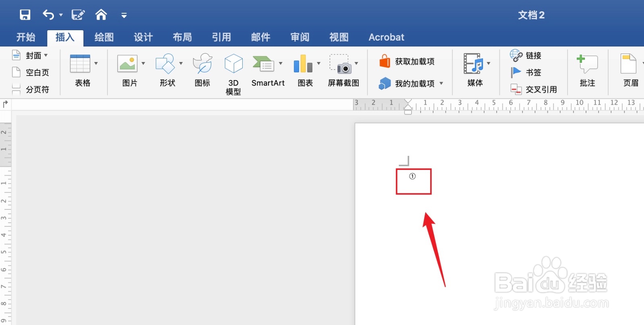Open the 布局 tab
The height and width of the screenshot is (325, 644).
[182, 37]
